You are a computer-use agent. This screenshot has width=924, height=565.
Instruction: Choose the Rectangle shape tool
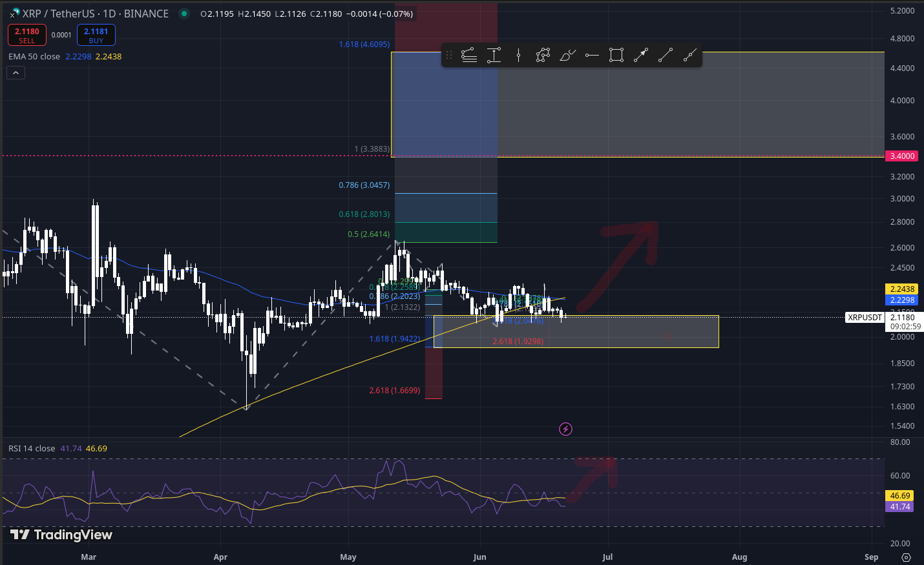point(616,56)
